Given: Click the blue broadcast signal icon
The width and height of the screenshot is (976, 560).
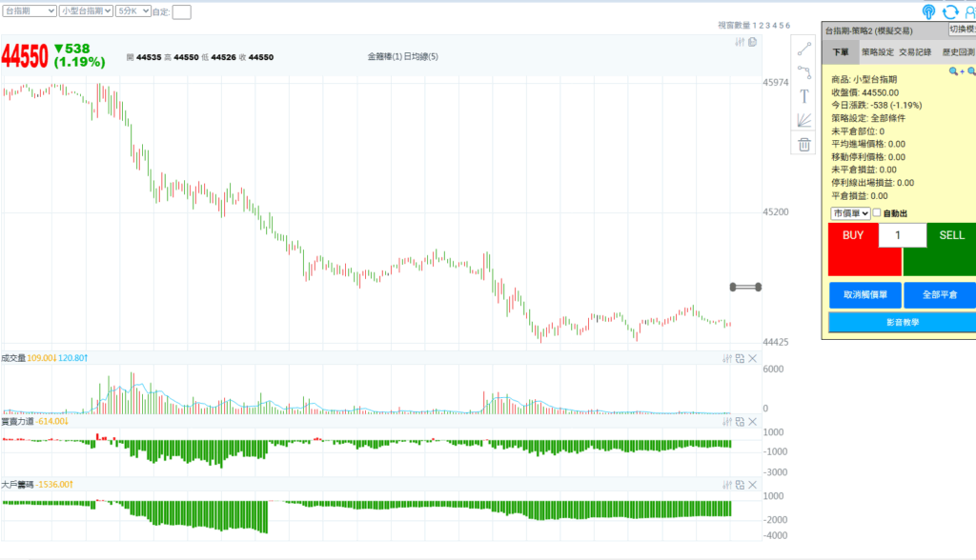Looking at the screenshot, I should [x=928, y=11].
